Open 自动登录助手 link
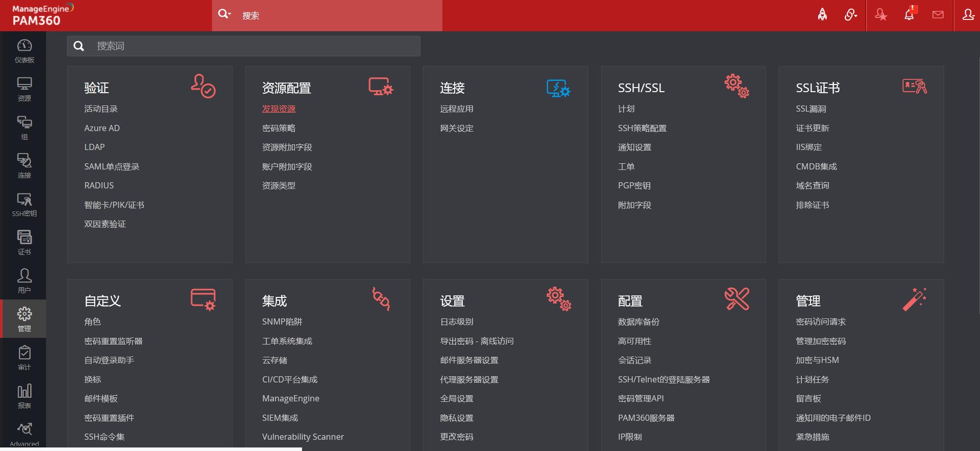The image size is (980, 451). click(x=109, y=360)
